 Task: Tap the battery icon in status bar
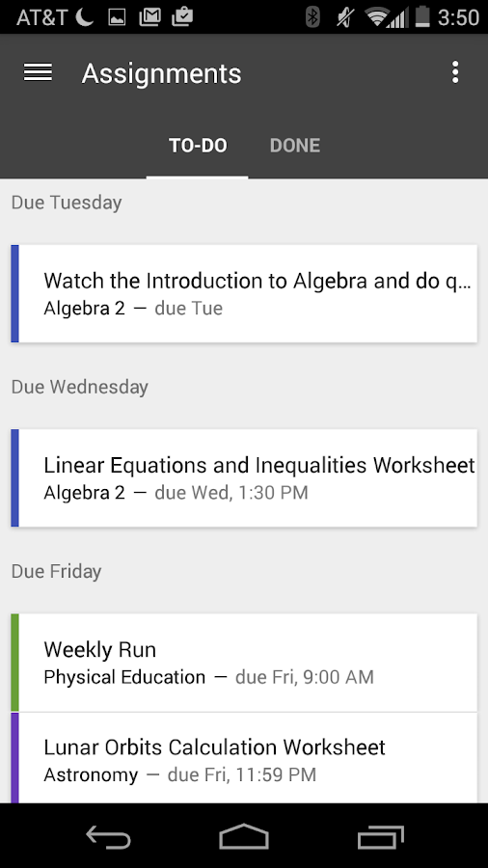(422, 16)
